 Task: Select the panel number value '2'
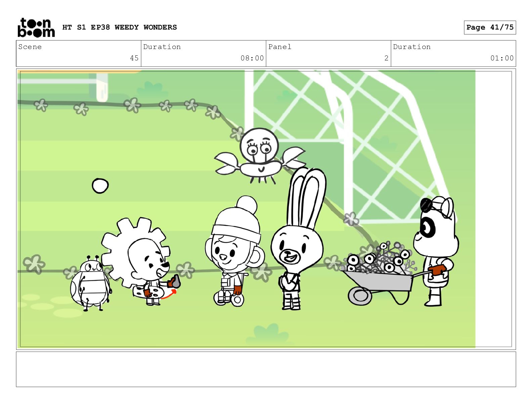[387, 58]
